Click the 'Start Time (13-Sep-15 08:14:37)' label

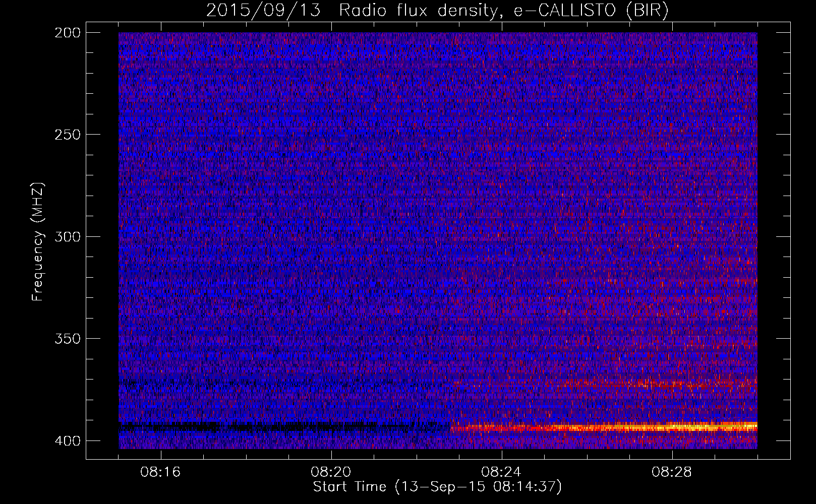437,487
